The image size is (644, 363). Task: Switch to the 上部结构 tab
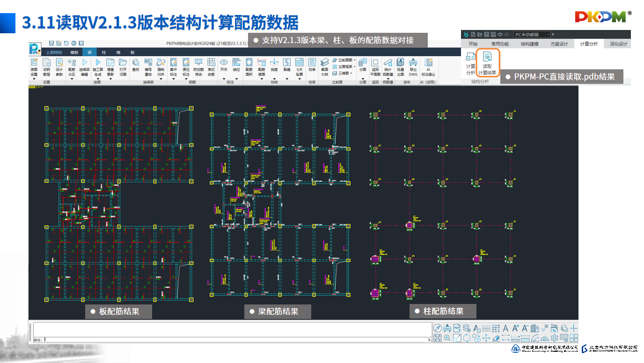[x=54, y=52]
